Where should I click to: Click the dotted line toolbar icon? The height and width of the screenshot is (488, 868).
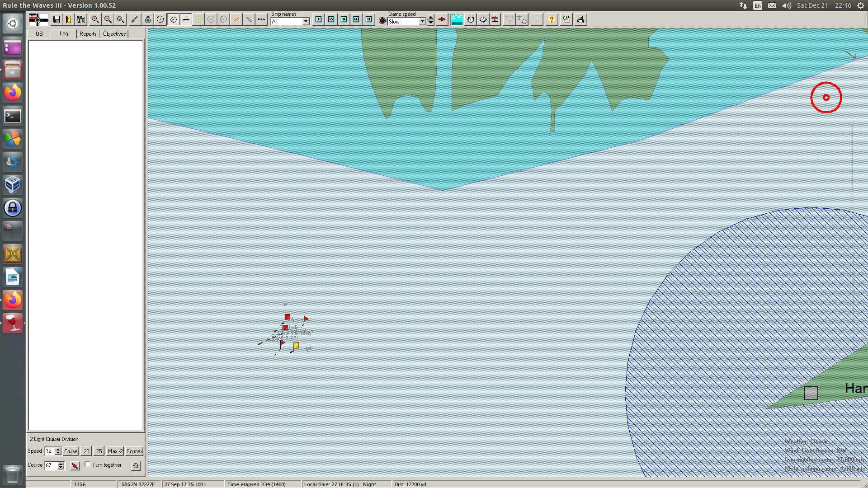point(261,19)
